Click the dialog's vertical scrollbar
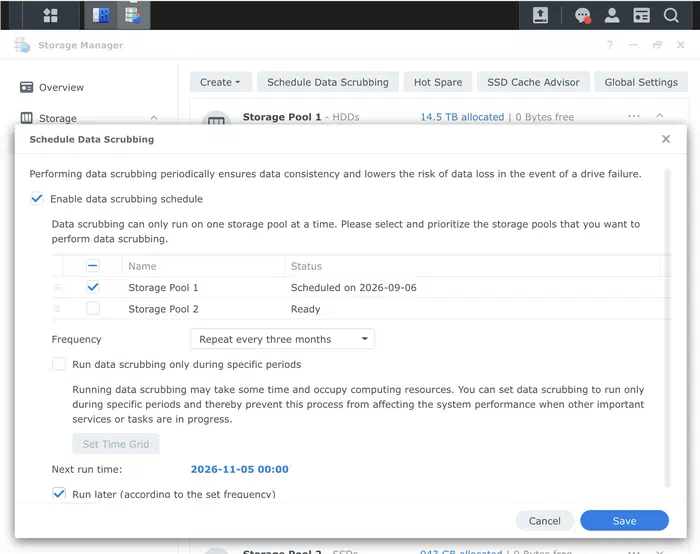Viewport: 700px width, 554px height. coord(667,328)
